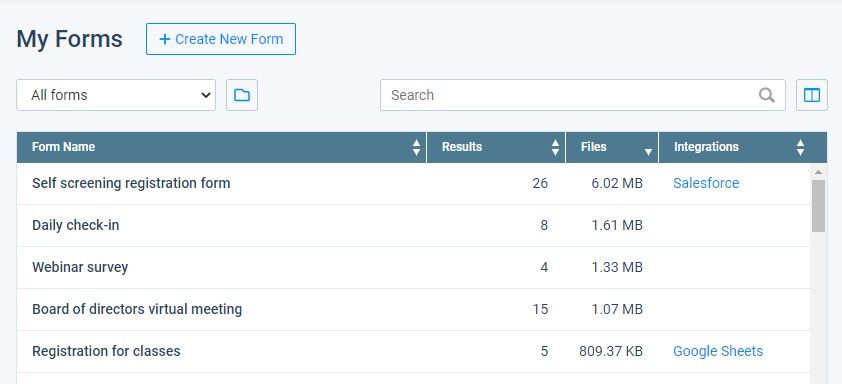This screenshot has width=842, height=384.
Task: Click the folder icon next to All forms
Action: (242, 95)
